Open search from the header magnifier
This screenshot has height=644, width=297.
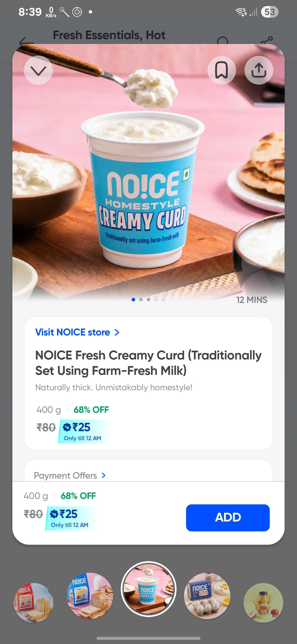point(222,41)
